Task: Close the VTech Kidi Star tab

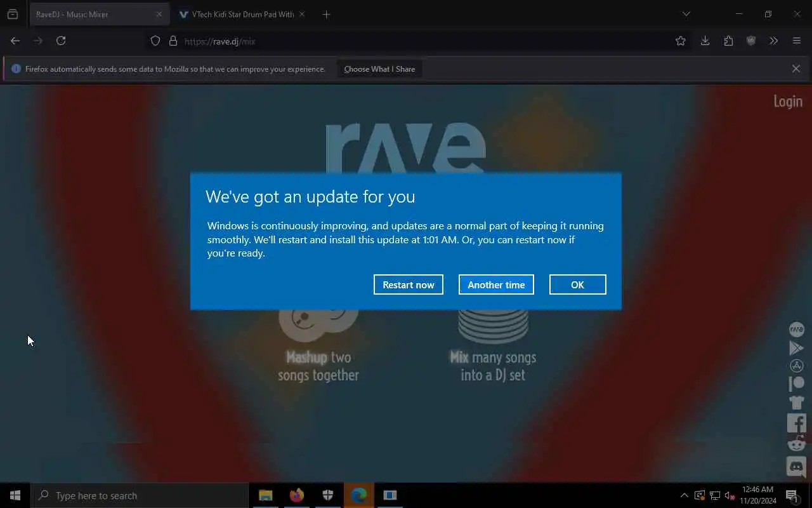Action: pos(302,14)
